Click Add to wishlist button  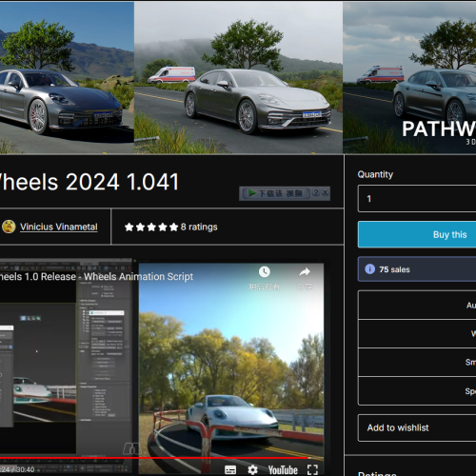tap(417, 427)
